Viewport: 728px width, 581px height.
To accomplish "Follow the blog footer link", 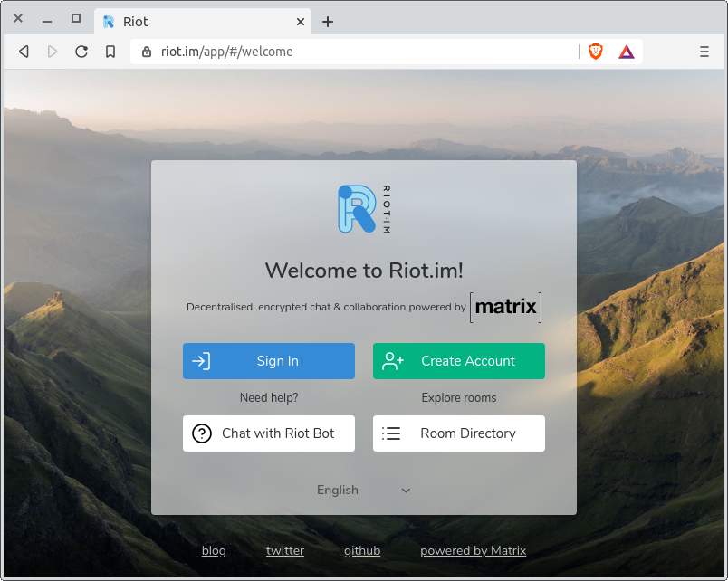I will [x=214, y=551].
